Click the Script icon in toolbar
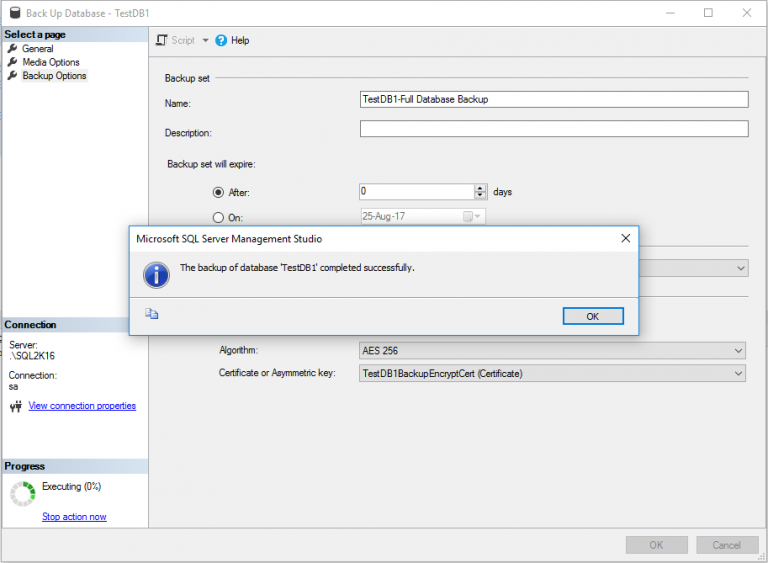768x563 pixels. tap(161, 40)
